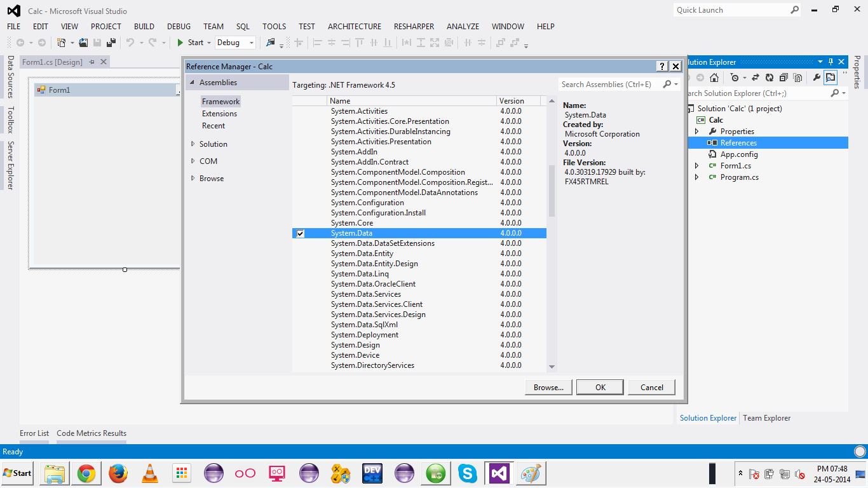
Task: Open Paint from the taskbar
Action: pyautogui.click(x=531, y=473)
